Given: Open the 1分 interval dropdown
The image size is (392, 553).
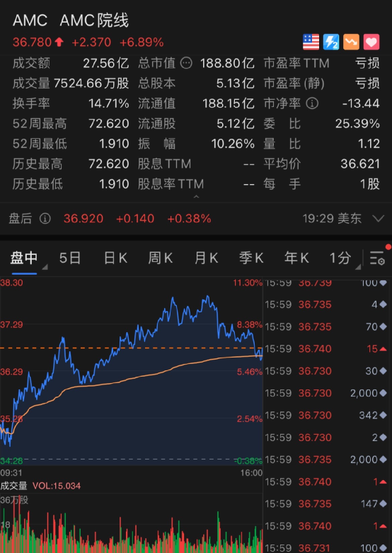Looking at the screenshot, I should [x=345, y=259].
